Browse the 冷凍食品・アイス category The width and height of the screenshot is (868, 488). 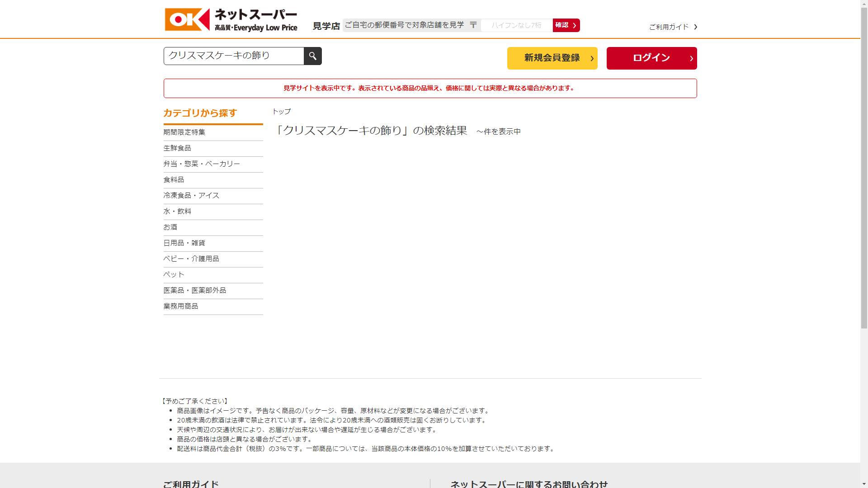tap(191, 196)
